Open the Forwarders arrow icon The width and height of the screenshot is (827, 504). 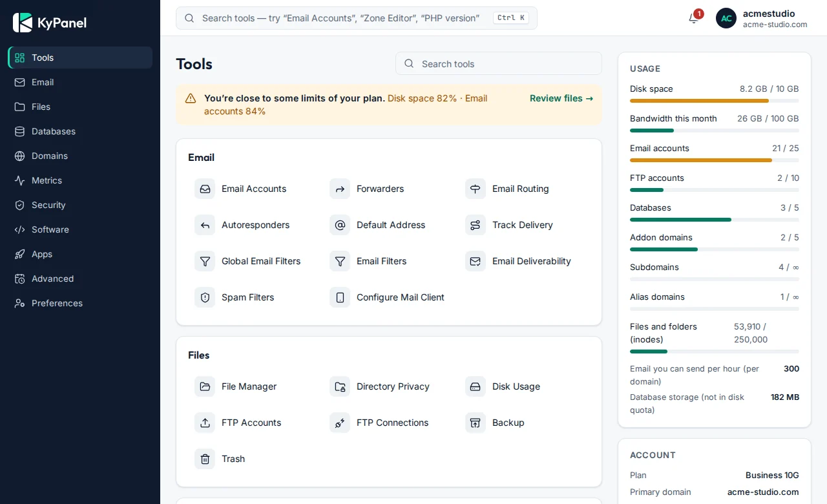(340, 189)
